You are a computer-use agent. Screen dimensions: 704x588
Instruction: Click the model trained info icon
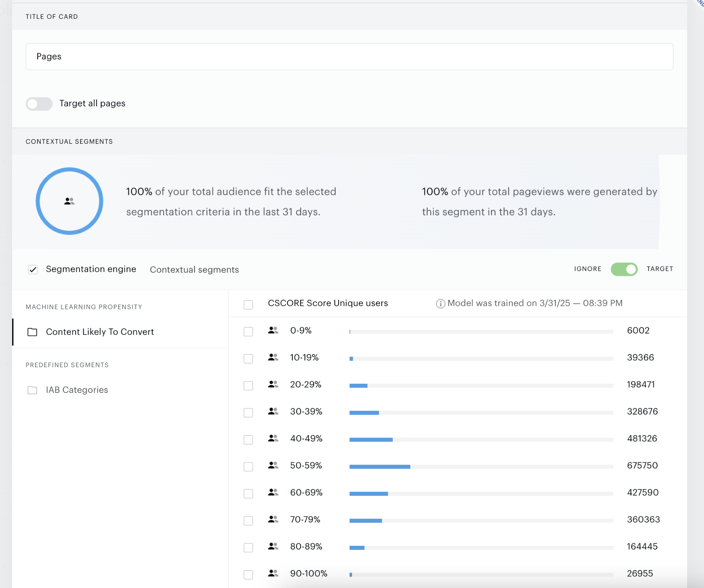coord(440,304)
